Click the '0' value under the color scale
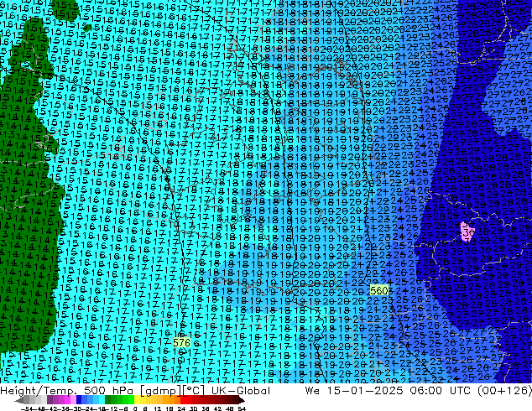Viewport: 532px width, 411px height. pos(135,408)
